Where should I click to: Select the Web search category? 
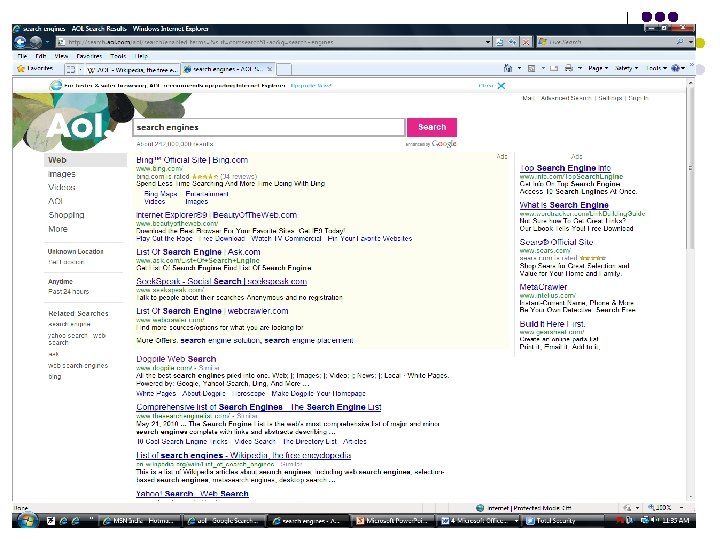coord(85,160)
